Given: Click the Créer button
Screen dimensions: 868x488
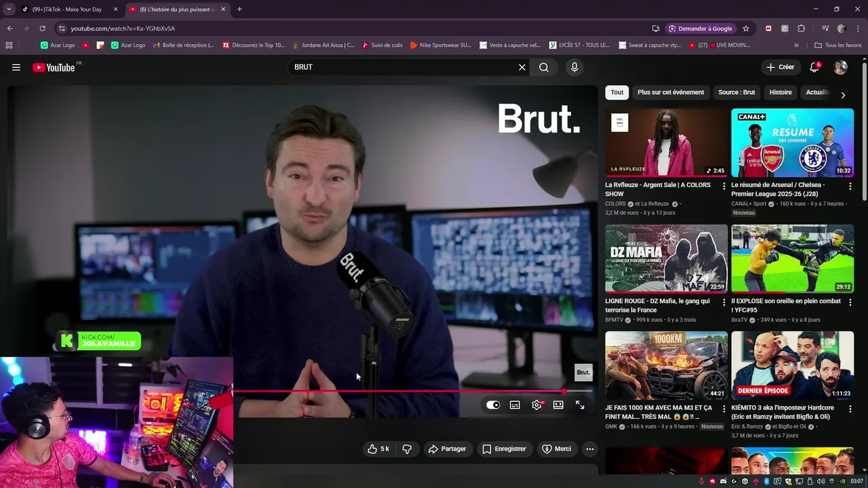Looking at the screenshot, I should point(780,67).
